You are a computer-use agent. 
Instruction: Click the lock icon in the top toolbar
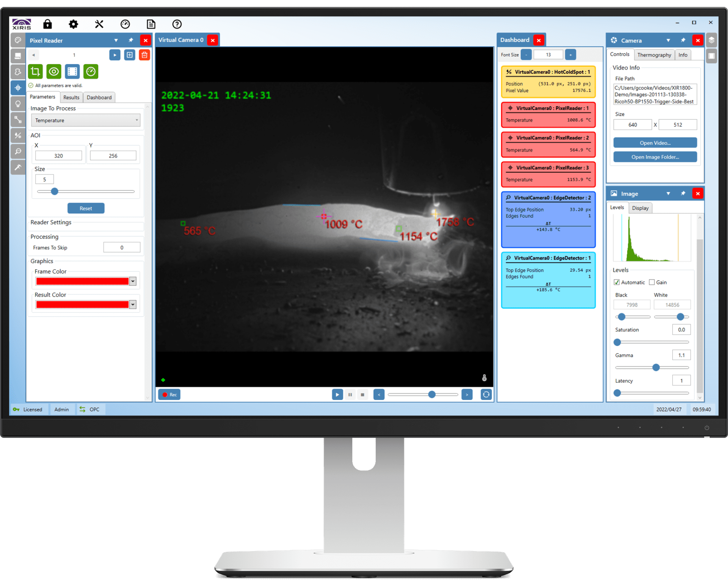click(x=47, y=24)
